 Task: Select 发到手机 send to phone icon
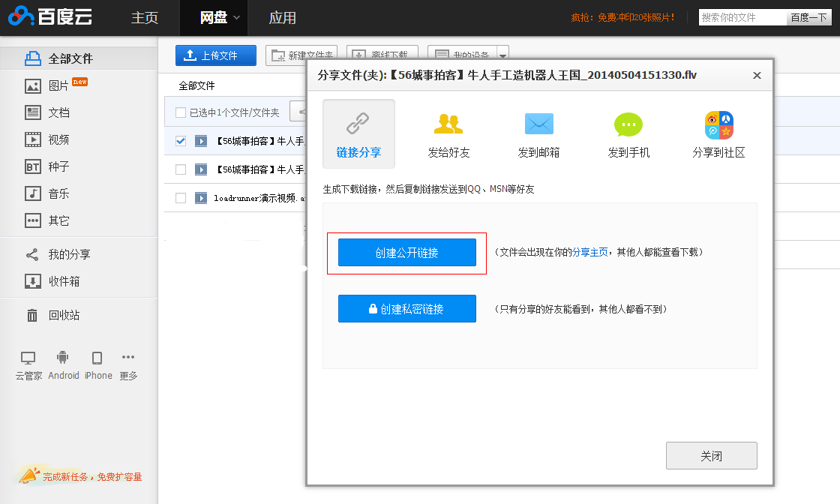pyautogui.click(x=628, y=124)
